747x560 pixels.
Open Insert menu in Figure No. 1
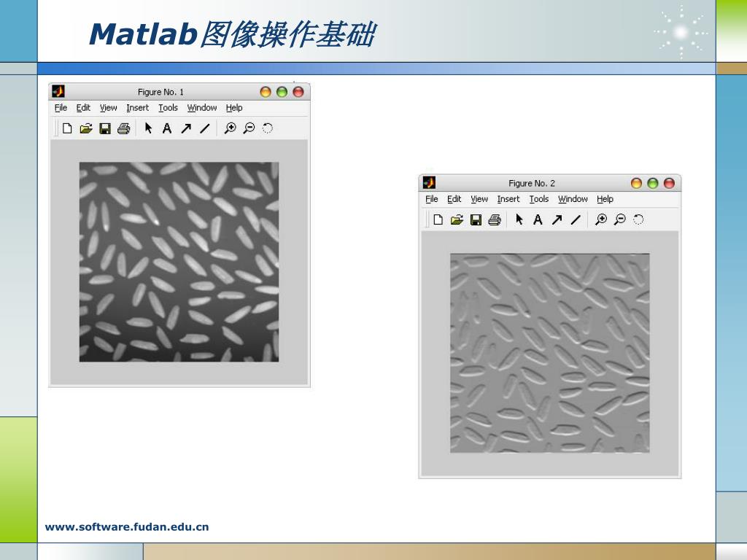coord(138,108)
